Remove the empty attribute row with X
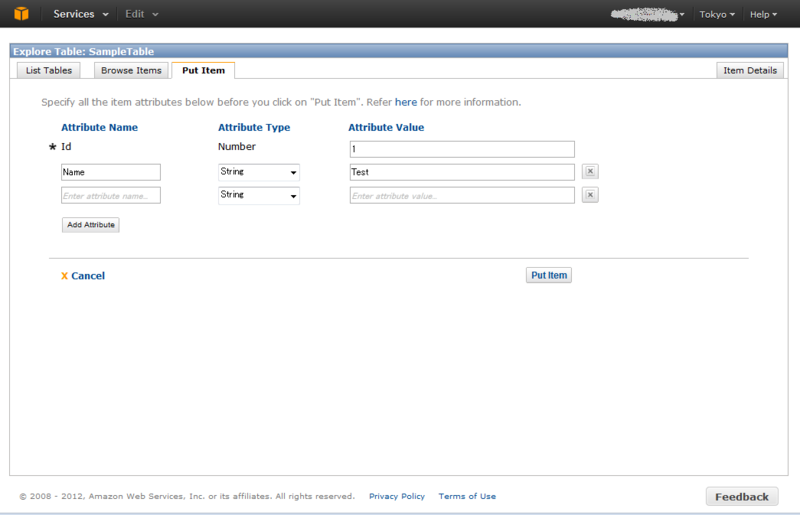 [590, 195]
